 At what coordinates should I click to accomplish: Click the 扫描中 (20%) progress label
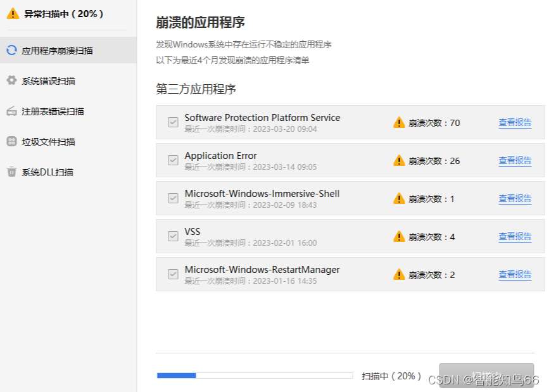click(391, 376)
